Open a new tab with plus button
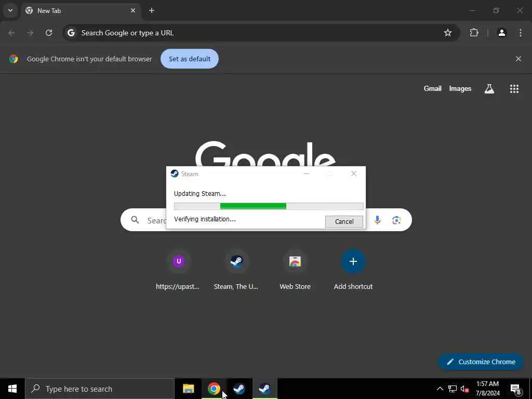Viewport: 532px width, 399px height. click(x=152, y=10)
